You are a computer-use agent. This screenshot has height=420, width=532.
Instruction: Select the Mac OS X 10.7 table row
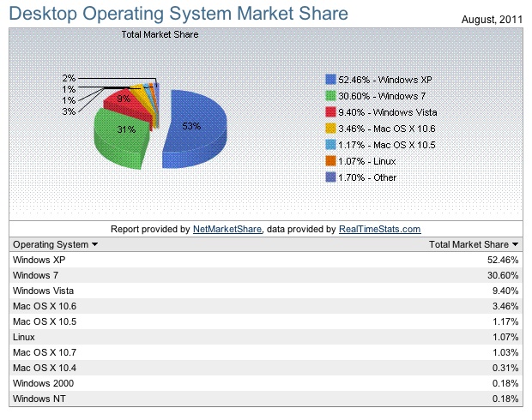click(x=266, y=352)
